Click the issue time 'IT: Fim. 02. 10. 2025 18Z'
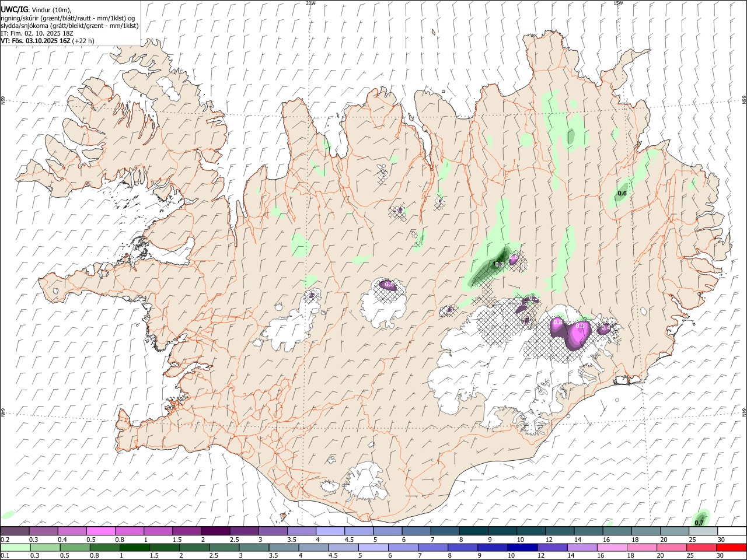This screenshot has width=747, height=560. coord(37,33)
